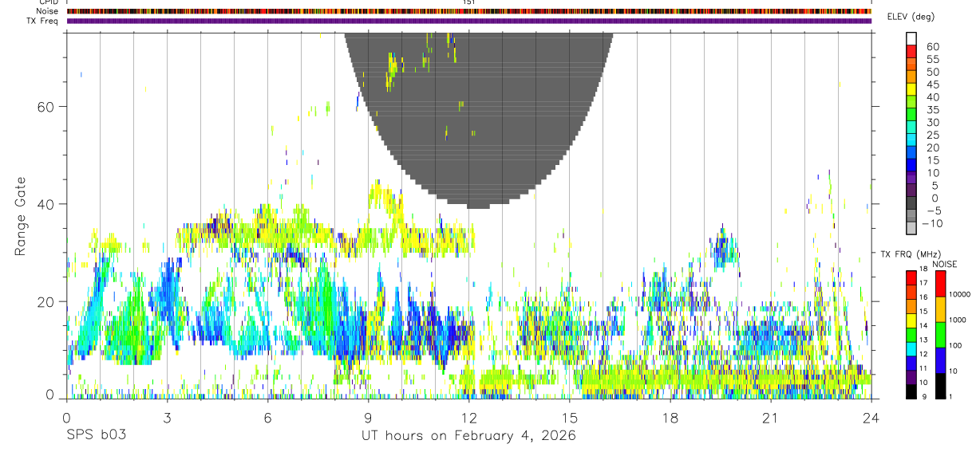
Task: Click the 40 tick label on Range Gate axis
Action: (x=45, y=204)
